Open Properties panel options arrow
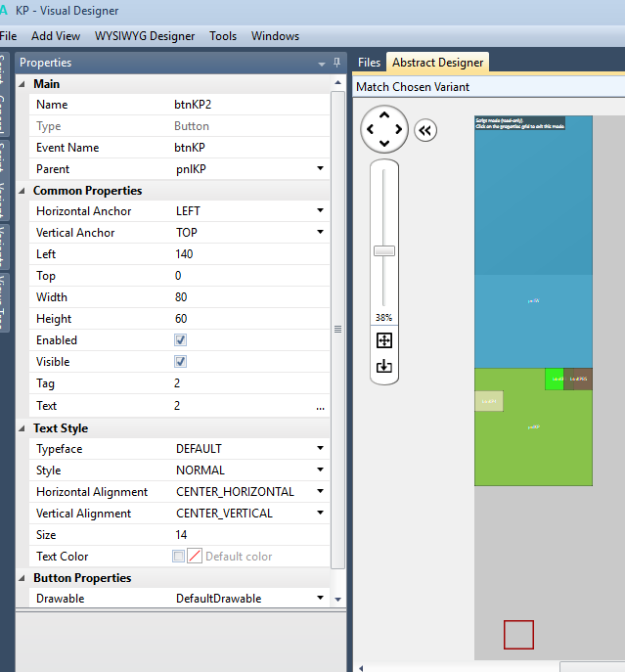Viewport: 625px width, 672px height. coord(322,64)
